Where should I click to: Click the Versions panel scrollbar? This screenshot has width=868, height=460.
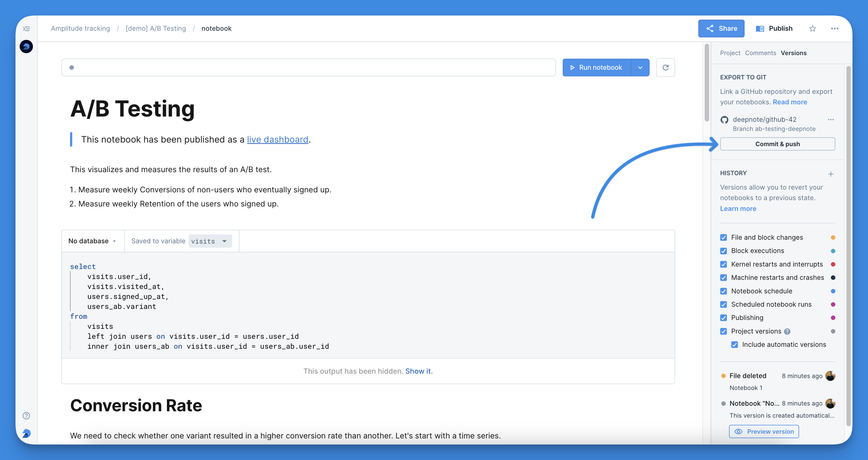848,246
